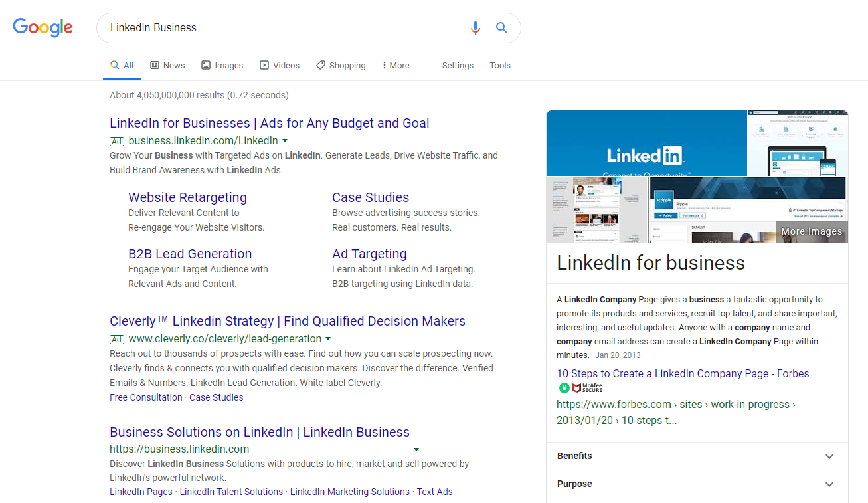The height and width of the screenshot is (503, 868).
Task: Open dropdown arrow beside cleverly.co ad URL
Action: pyautogui.click(x=328, y=339)
